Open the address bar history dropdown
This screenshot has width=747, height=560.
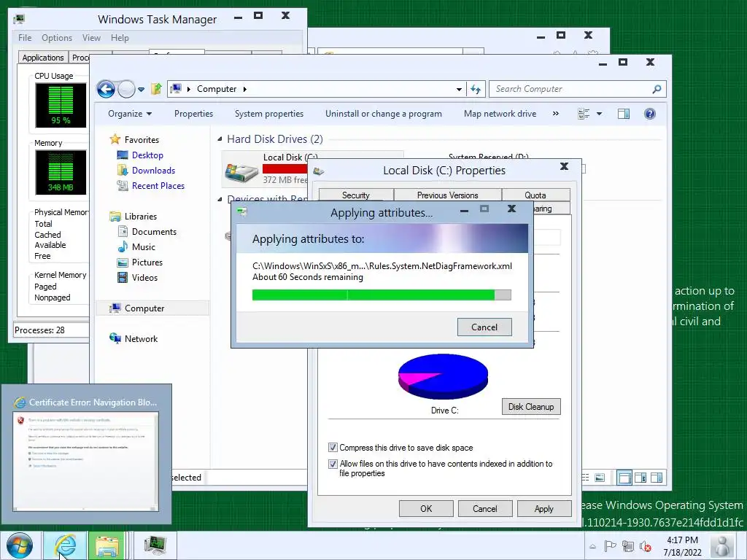tap(459, 89)
